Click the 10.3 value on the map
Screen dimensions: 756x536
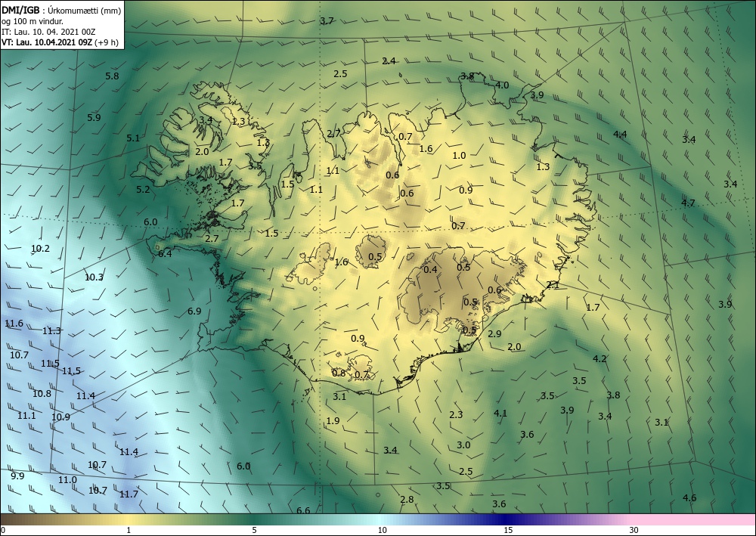tap(94, 277)
